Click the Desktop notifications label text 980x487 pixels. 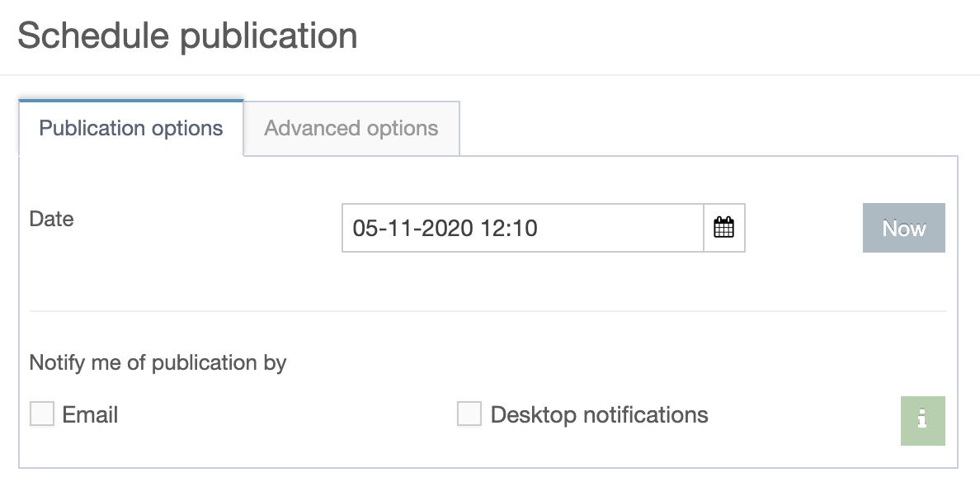coord(599,414)
